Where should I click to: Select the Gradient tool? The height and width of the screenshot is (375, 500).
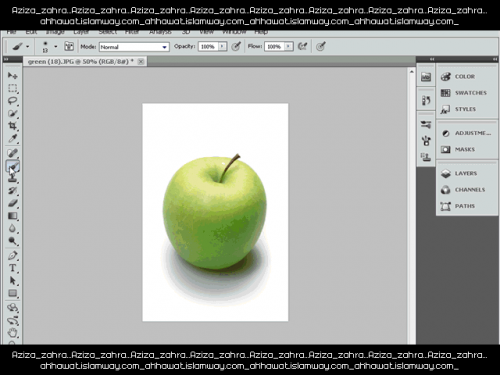pos(13,216)
